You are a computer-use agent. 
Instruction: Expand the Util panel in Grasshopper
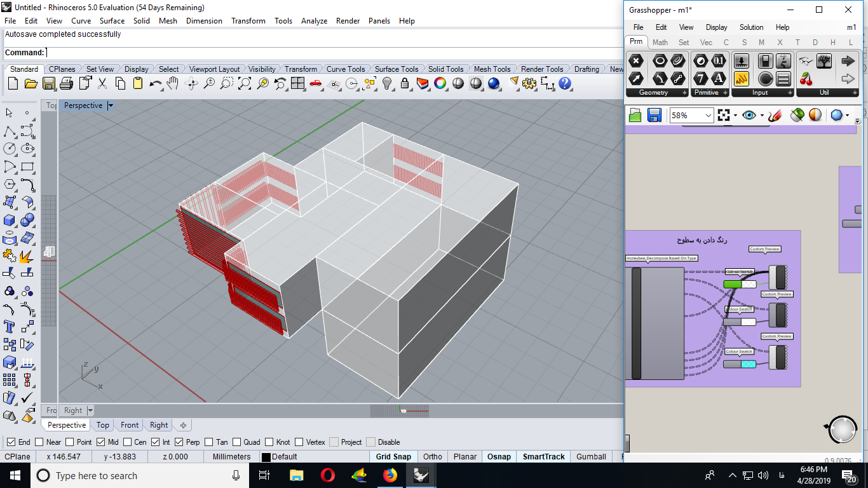coord(855,93)
